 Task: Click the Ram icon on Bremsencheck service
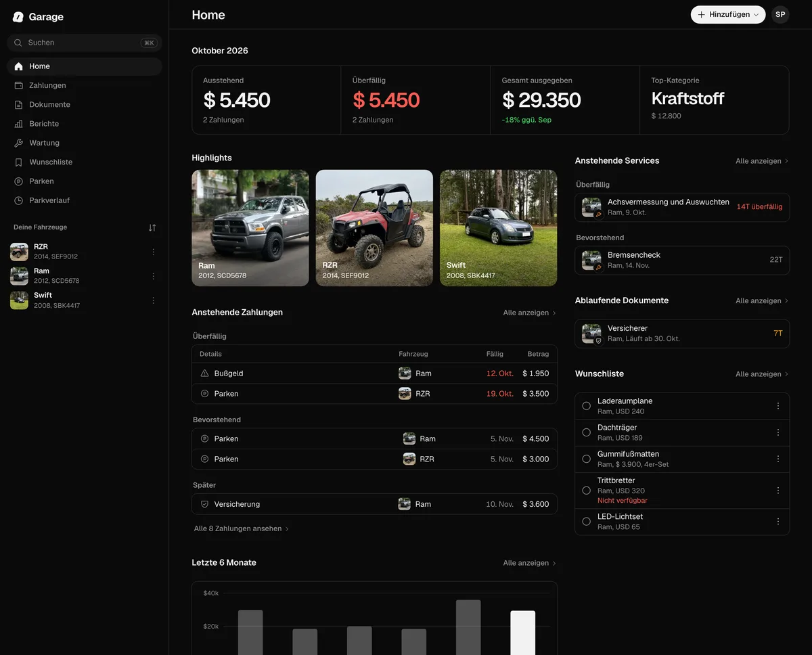(591, 260)
